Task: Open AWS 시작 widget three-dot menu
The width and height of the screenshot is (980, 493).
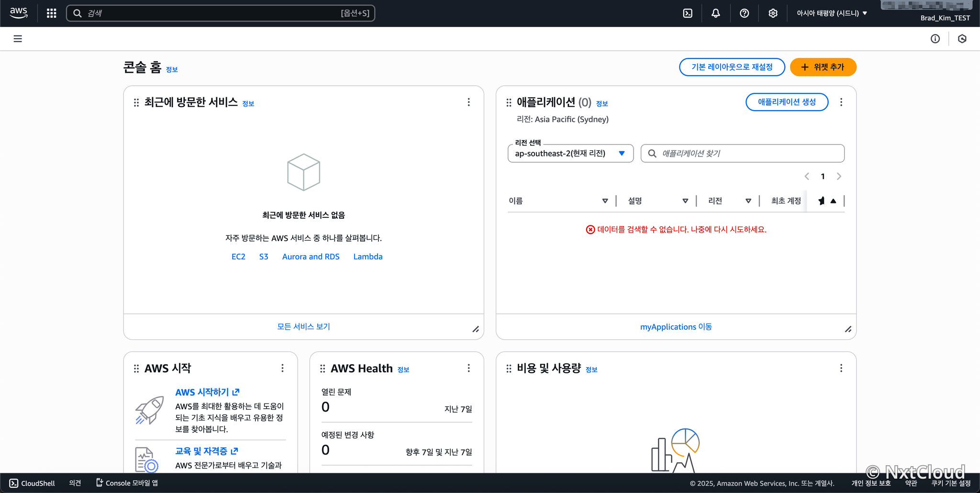Action: coord(283,368)
